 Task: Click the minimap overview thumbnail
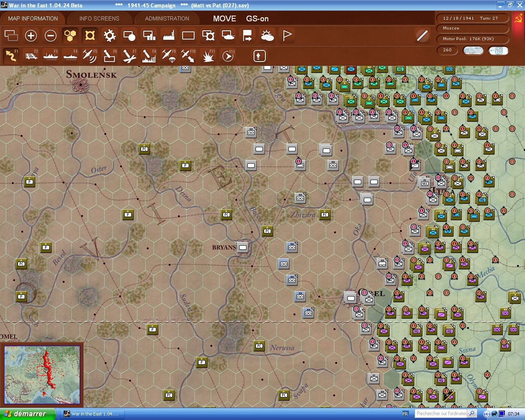[x=42, y=374]
